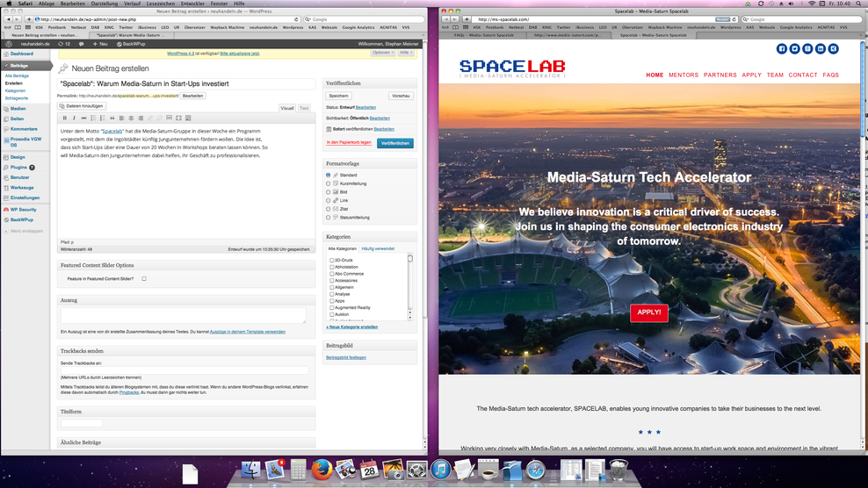The height and width of the screenshot is (488, 868).
Task: Launch Firefox from the Dock
Action: pos(321,470)
